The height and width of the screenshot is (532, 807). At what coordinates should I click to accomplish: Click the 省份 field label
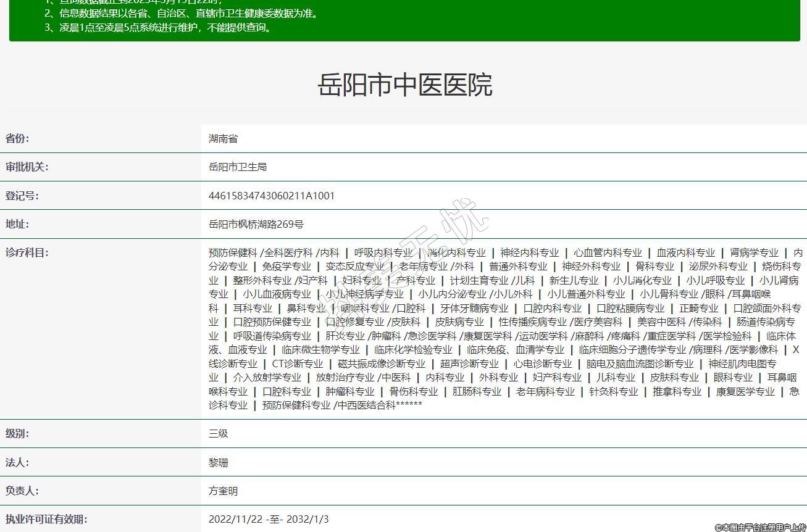coord(17,138)
